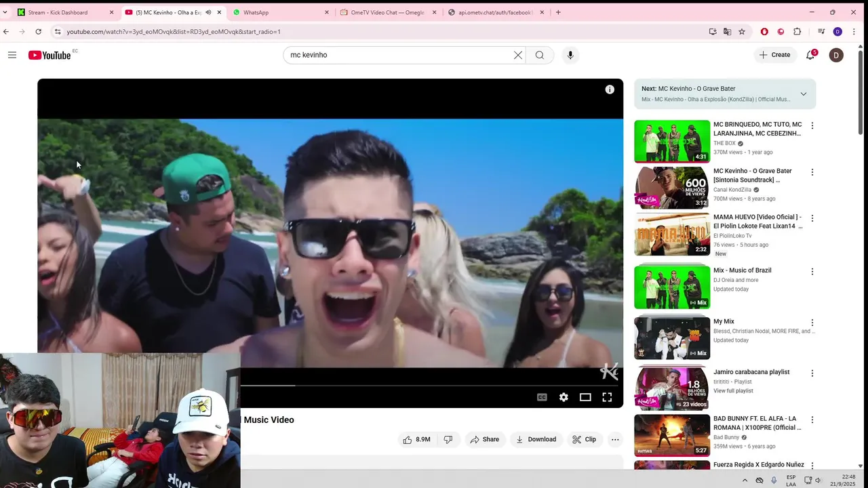Toggle system volume icon in the tray
The width and height of the screenshot is (868, 488).
tap(818, 481)
